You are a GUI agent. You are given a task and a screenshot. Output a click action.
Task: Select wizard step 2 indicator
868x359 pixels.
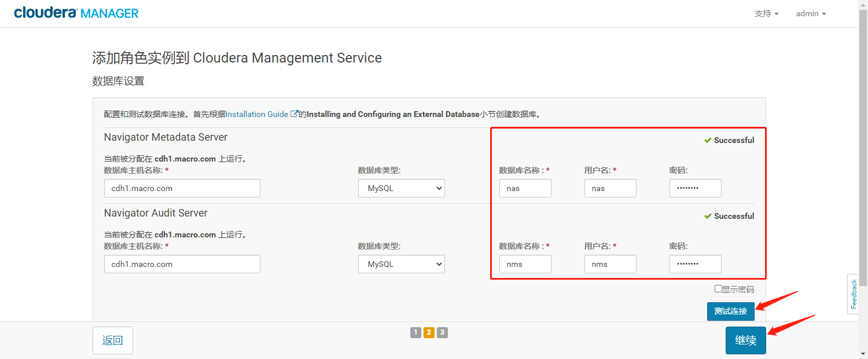click(x=429, y=332)
